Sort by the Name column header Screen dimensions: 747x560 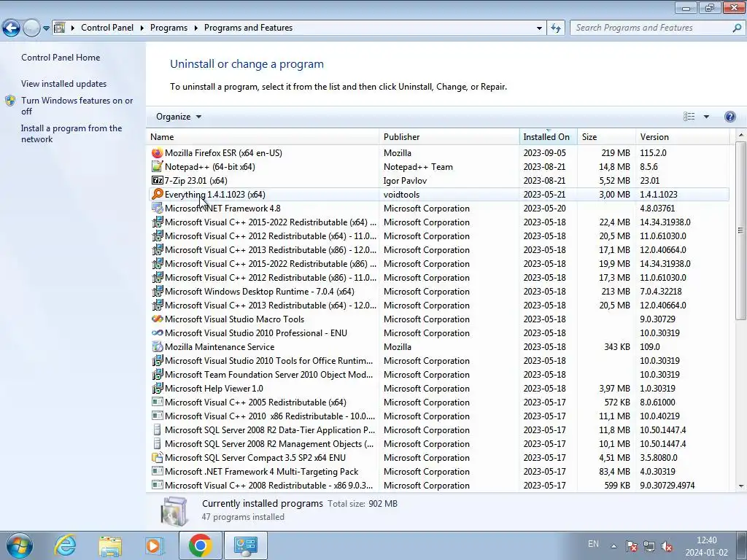pyautogui.click(x=263, y=136)
